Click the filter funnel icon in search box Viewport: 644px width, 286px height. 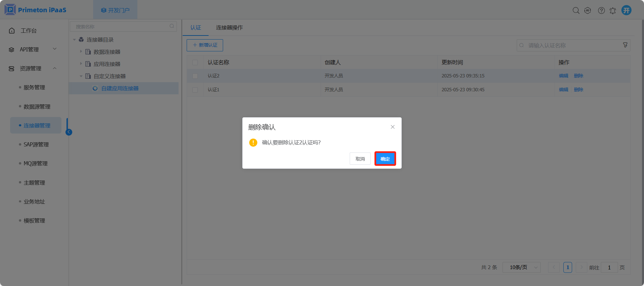click(625, 45)
